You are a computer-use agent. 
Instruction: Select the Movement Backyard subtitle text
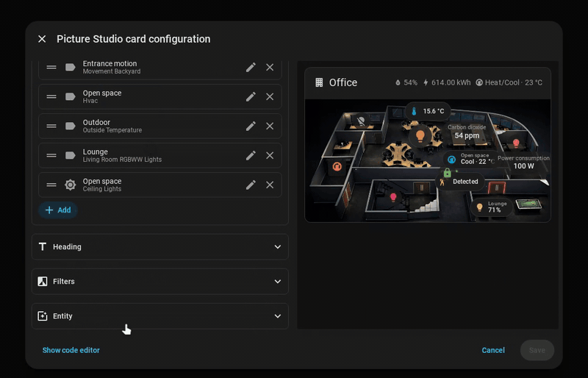(x=112, y=71)
